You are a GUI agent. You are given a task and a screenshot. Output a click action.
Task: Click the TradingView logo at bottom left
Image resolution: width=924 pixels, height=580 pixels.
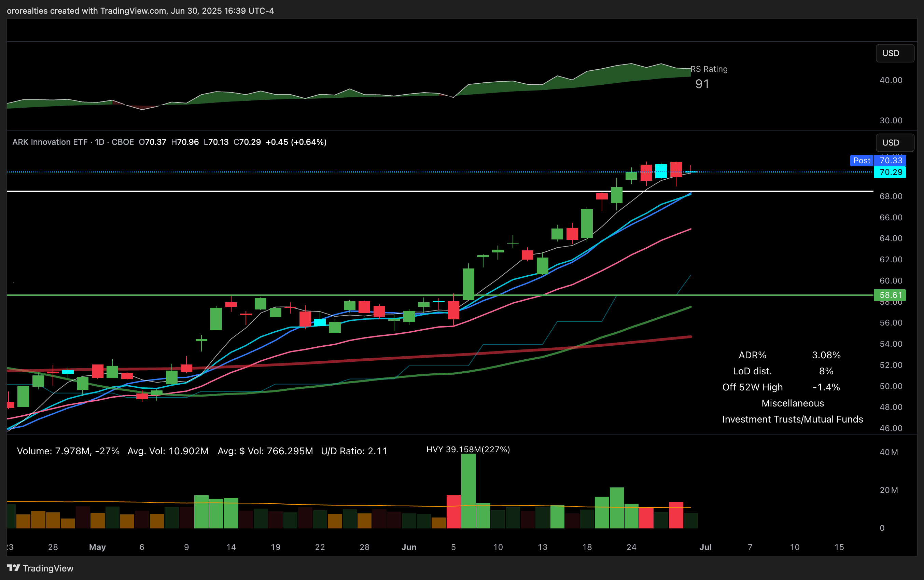pos(40,568)
